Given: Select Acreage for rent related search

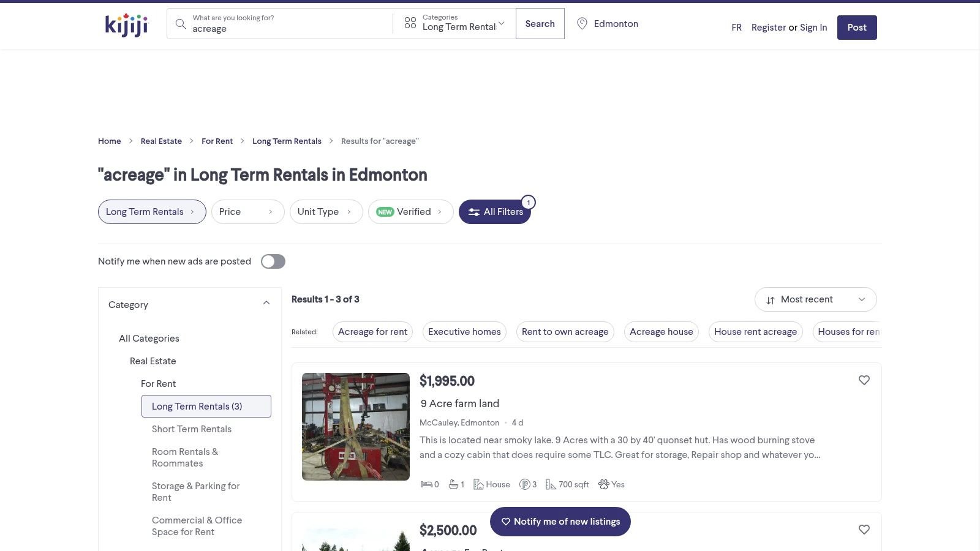Looking at the screenshot, I should (x=372, y=332).
